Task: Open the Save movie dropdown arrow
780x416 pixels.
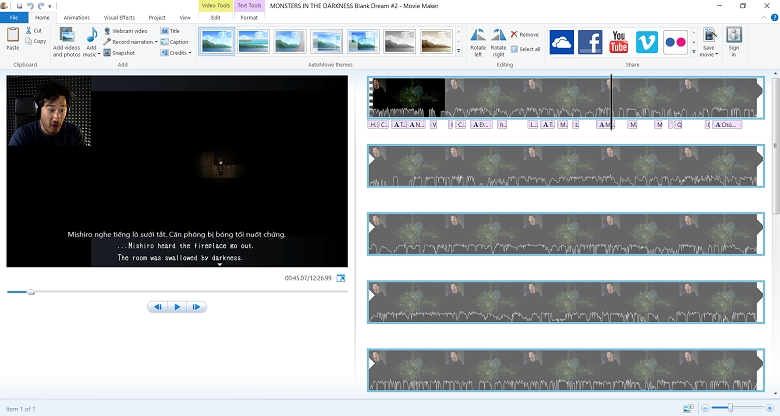Action: [x=717, y=54]
